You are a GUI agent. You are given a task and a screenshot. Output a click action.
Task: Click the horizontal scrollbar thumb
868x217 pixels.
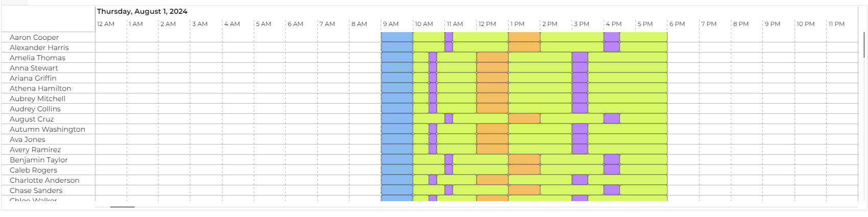coord(122,207)
